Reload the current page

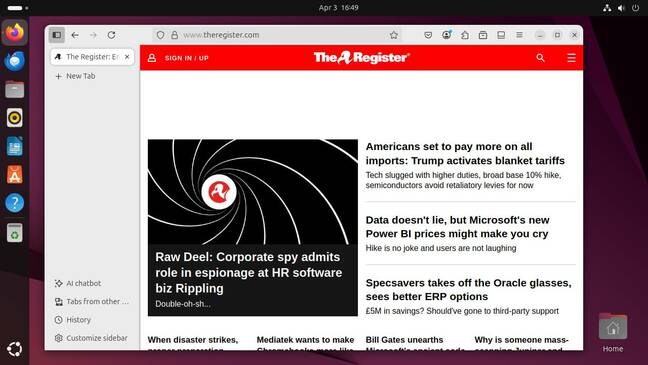coord(111,35)
